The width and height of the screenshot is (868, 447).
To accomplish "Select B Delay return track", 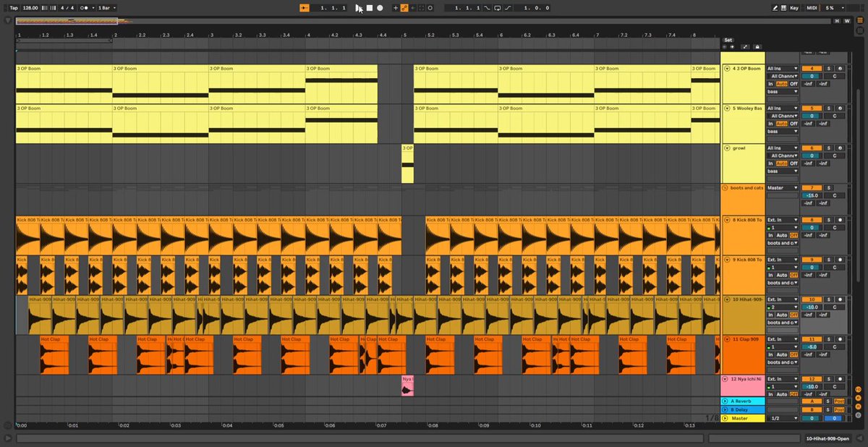I will coord(742,409).
